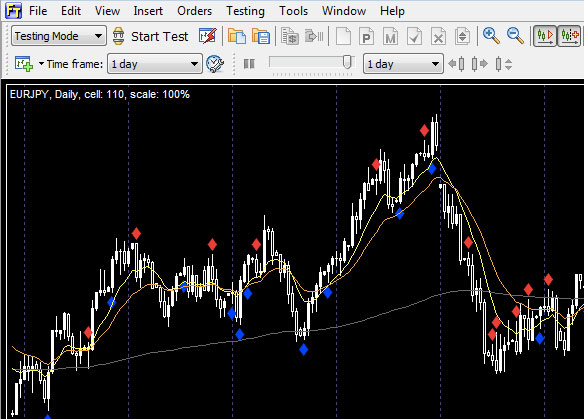The image size is (584, 419).
Task: Open the Orders menu
Action: [194, 11]
